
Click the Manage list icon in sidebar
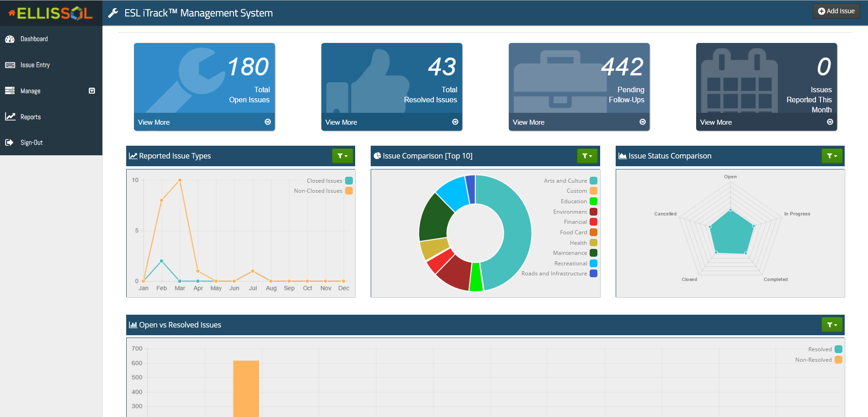click(10, 91)
